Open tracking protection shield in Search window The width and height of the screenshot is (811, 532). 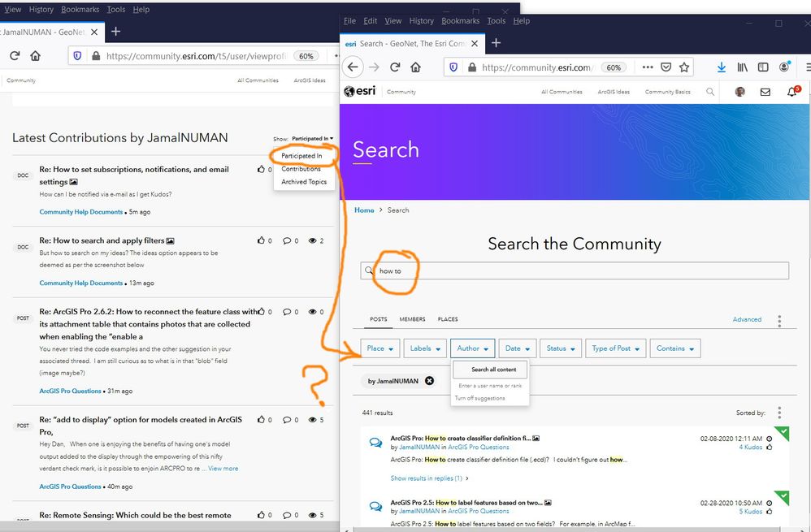click(x=453, y=67)
